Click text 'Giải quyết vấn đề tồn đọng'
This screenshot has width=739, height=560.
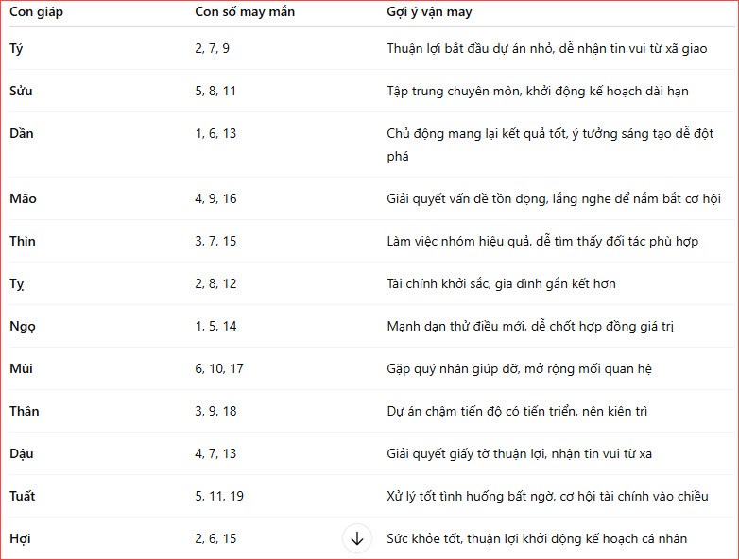click(468, 198)
